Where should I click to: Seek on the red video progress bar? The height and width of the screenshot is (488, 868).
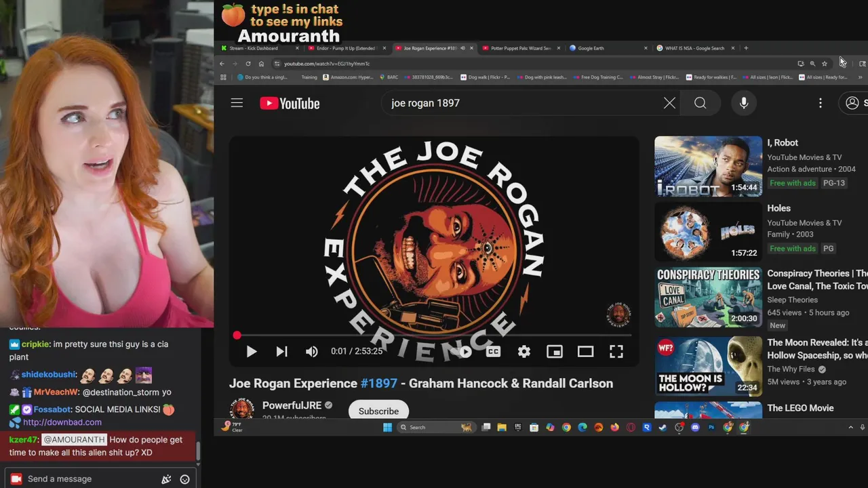[434, 335]
